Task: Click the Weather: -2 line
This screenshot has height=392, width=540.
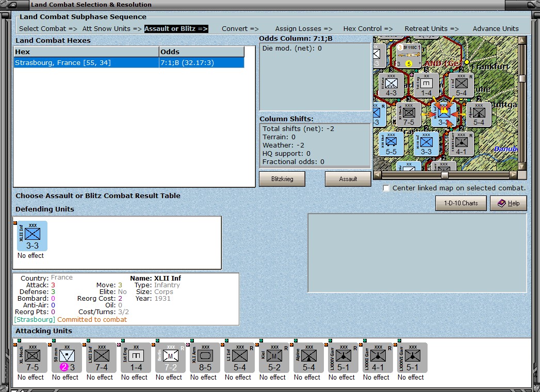Action: [284, 145]
